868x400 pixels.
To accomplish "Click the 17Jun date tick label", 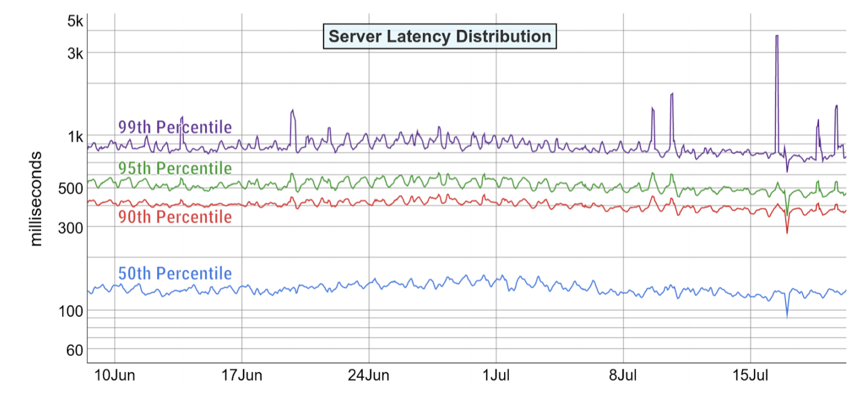I will tap(242, 376).
